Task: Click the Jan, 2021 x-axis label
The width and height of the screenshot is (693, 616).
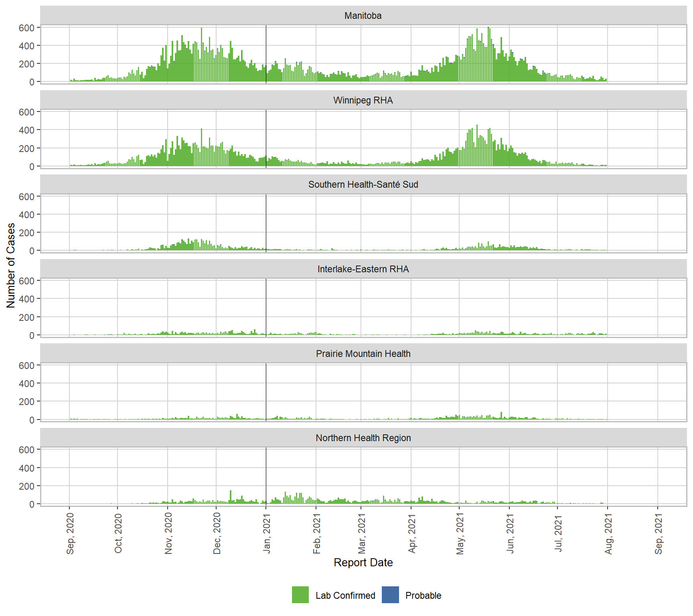Action: [x=267, y=534]
